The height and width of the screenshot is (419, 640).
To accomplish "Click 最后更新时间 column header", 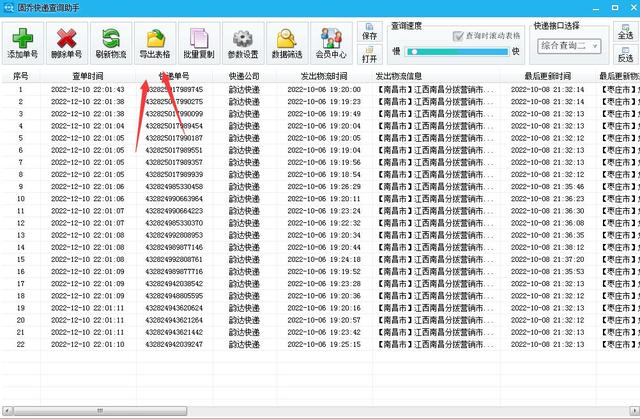I will pos(548,76).
